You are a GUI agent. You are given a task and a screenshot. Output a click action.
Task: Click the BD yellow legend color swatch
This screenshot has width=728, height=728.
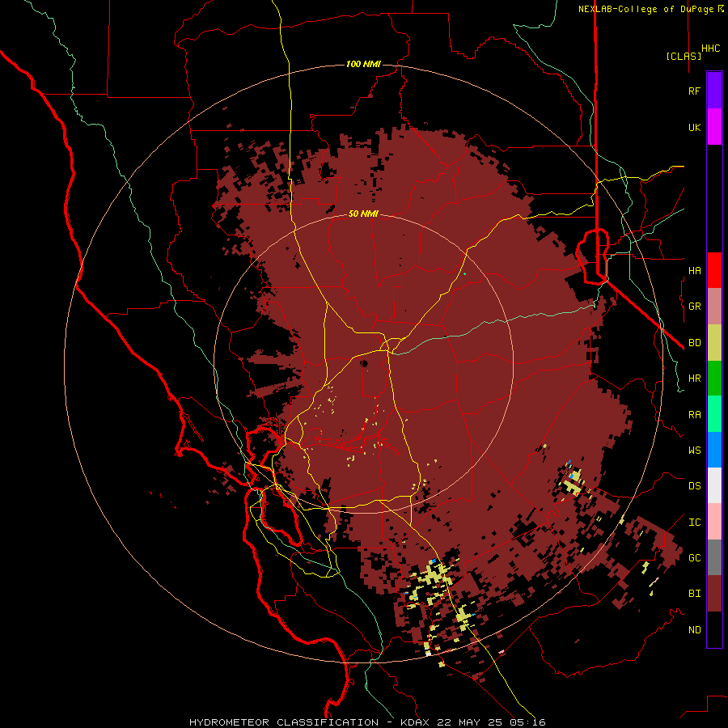(x=714, y=343)
